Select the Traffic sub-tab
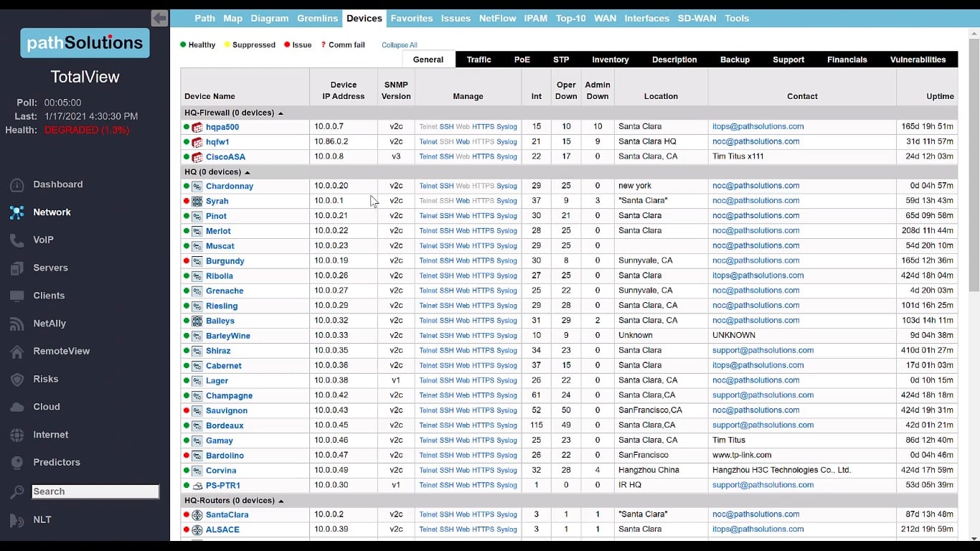The width and height of the screenshot is (980, 551). point(479,60)
